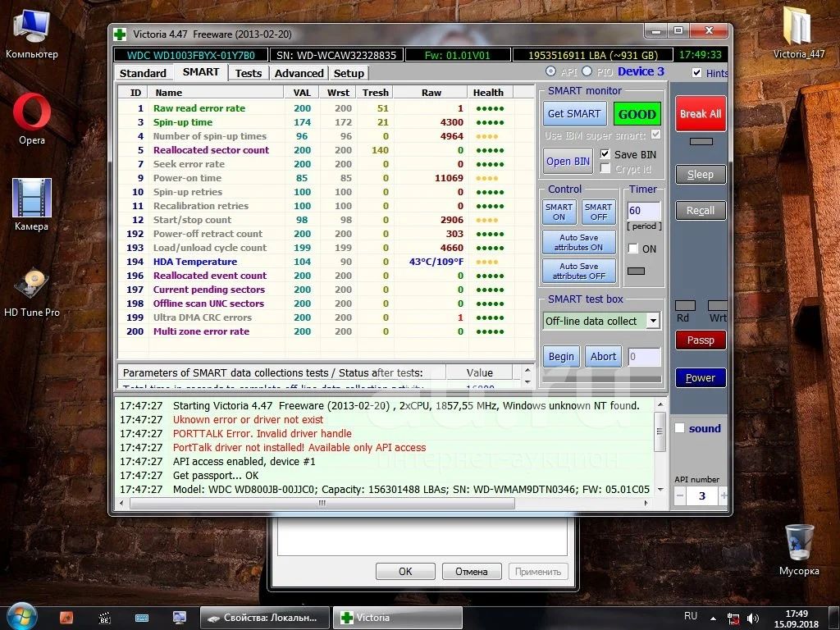This screenshot has width=840, height=630.
Task: Open HD Tune Pro desktop shortcut
Action: 32,291
